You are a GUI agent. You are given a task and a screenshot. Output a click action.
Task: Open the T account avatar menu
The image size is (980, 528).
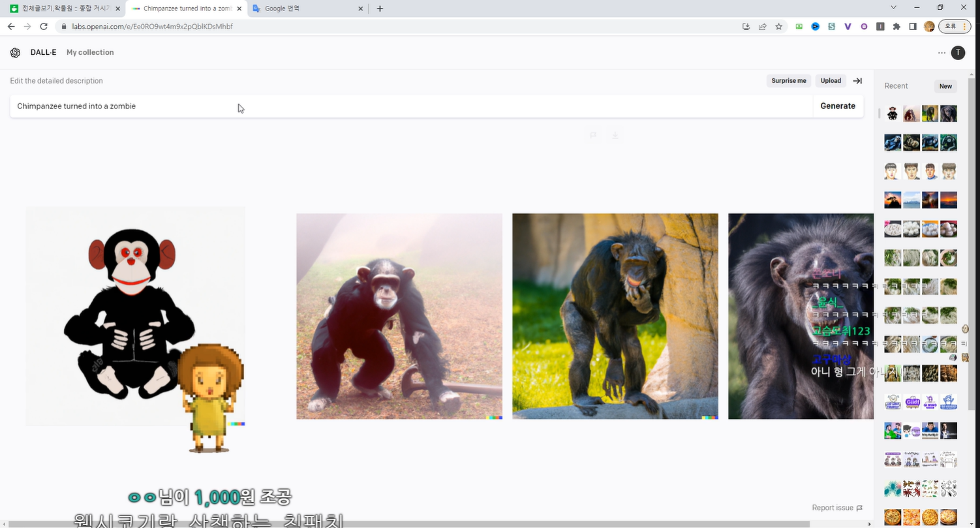click(957, 53)
